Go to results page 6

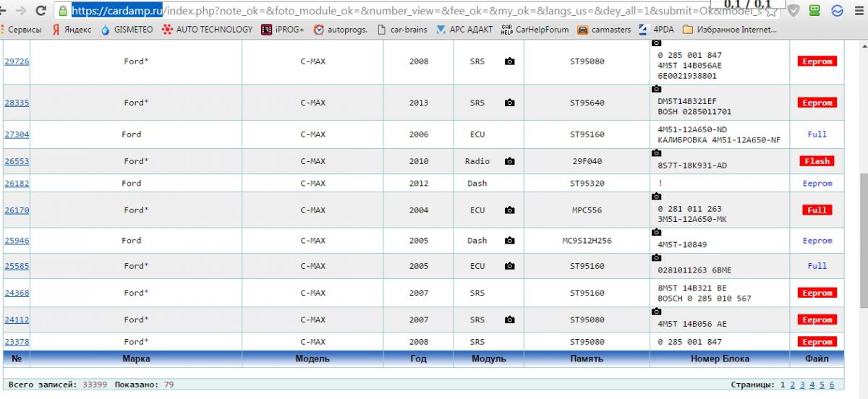pyautogui.click(x=832, y=385)
